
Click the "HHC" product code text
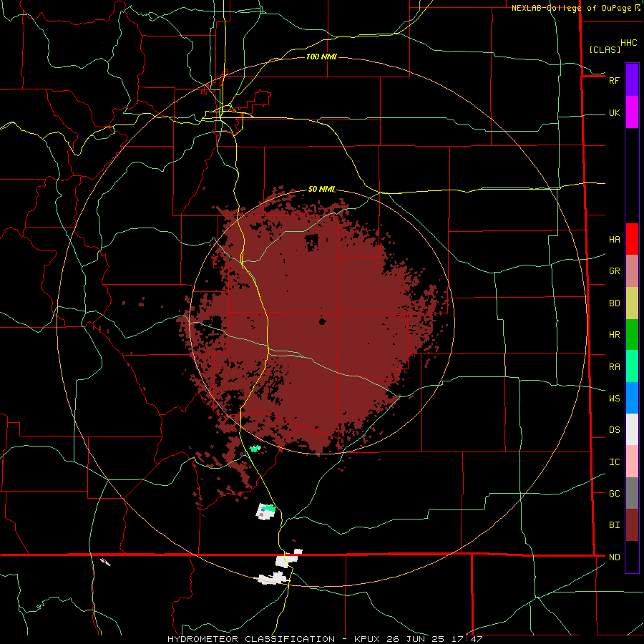pos(628,43)
